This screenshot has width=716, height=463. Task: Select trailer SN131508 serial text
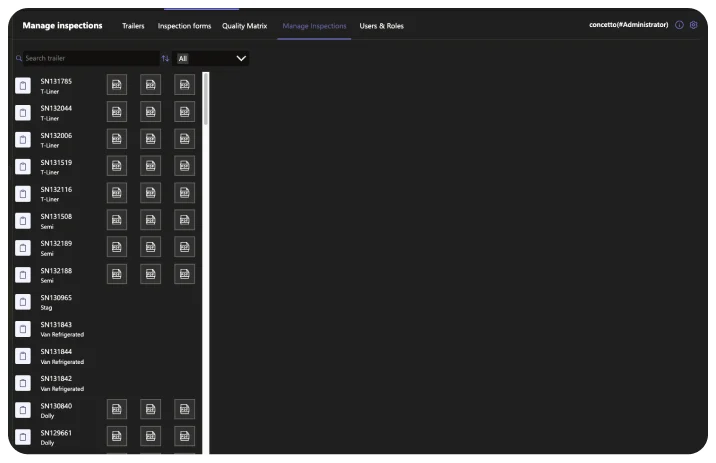(x=56, y=216)
